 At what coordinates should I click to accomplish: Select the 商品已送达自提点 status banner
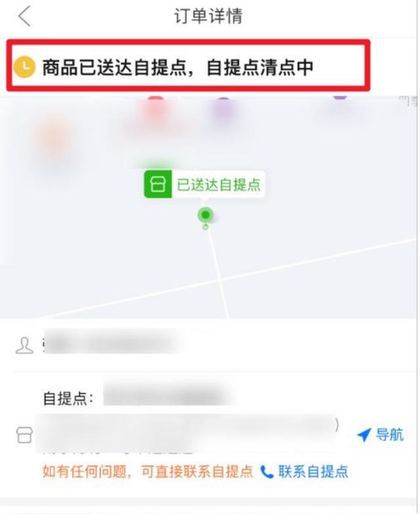[188, 65]
